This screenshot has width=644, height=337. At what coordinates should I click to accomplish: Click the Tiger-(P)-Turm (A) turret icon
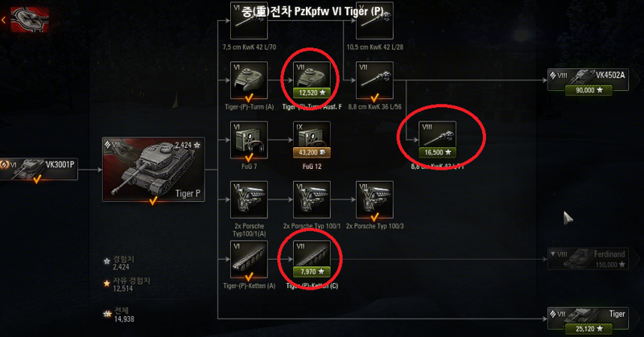coord(249,80)
